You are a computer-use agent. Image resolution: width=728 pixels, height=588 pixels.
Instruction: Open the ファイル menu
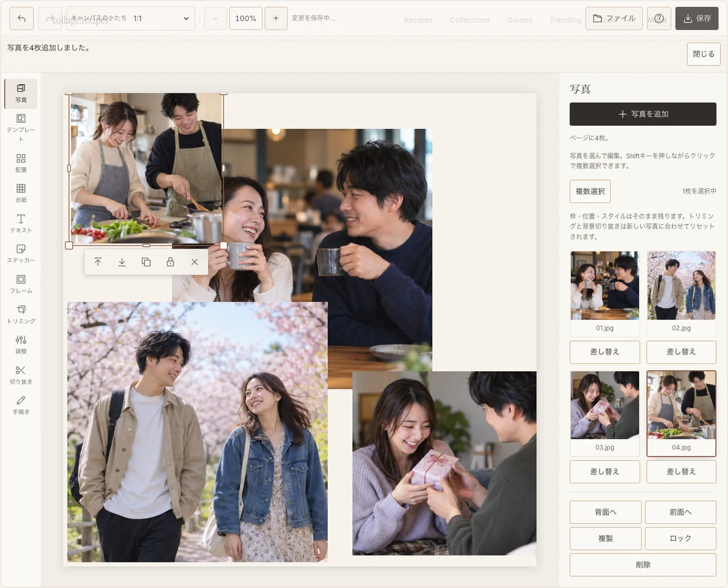click(614, 18)
